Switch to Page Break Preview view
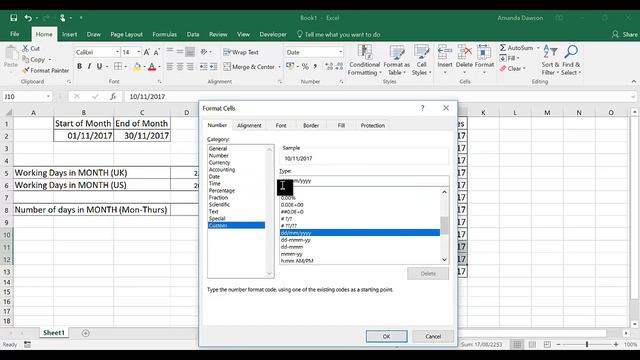Viewport: 640px width, 360px height. tap(547, 344)
